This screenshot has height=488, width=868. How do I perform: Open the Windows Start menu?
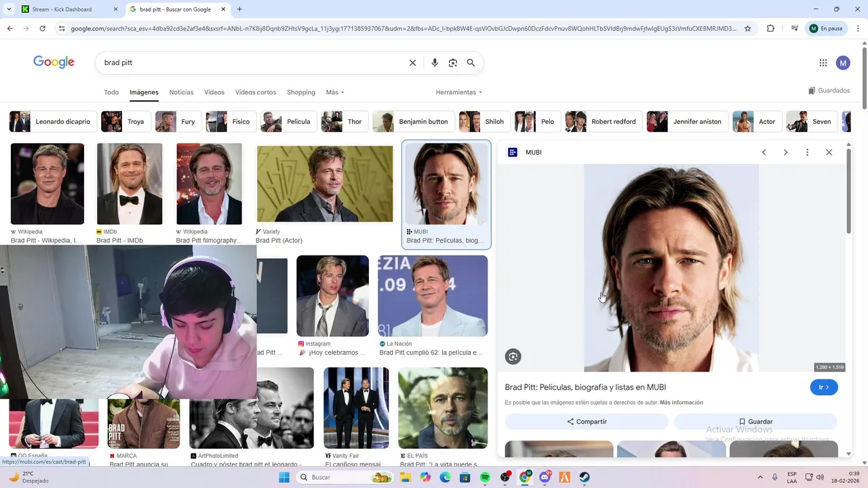click(x=284, y=477)
